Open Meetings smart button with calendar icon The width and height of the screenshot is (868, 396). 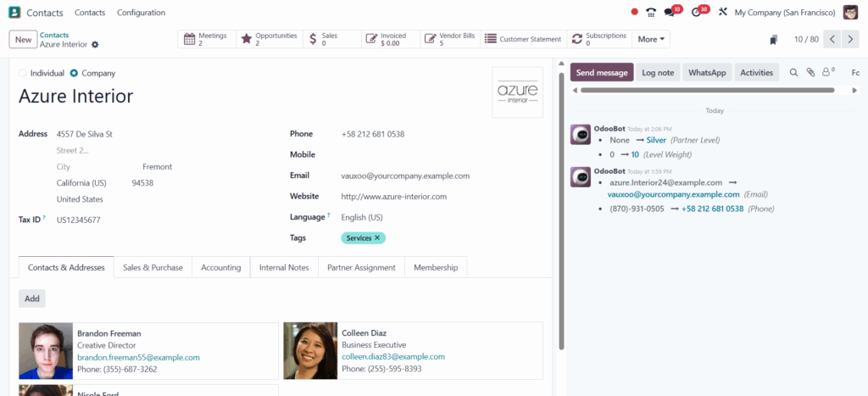[207, 39]
